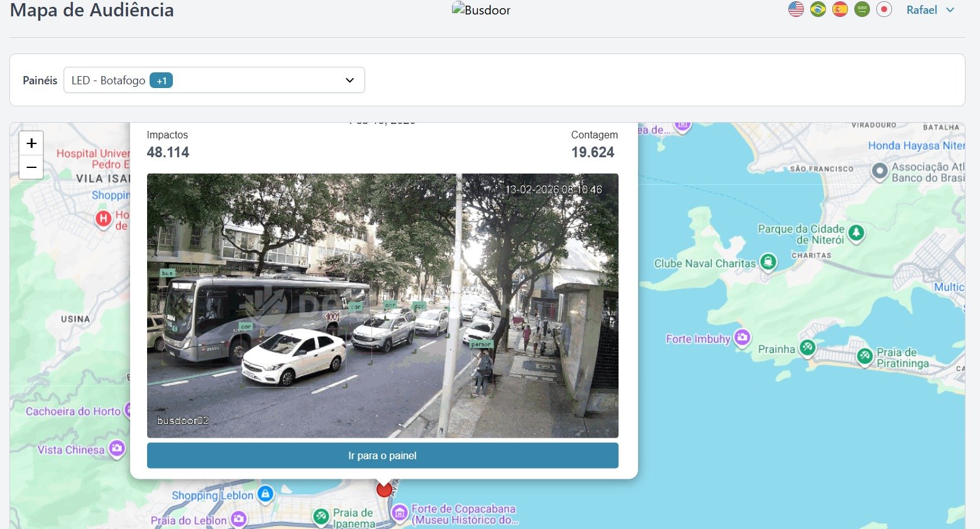
Task: Click the Vista Chinesa map pin
Action: (x=116, y=448)
